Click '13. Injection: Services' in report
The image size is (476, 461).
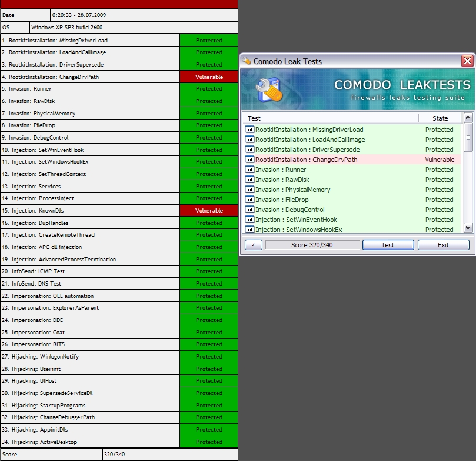(31, 186)
